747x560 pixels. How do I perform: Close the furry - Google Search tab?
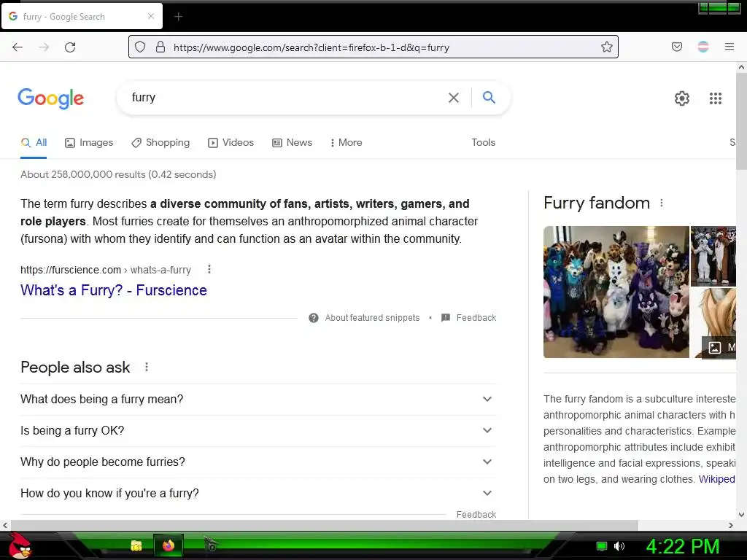coord(151,16)
